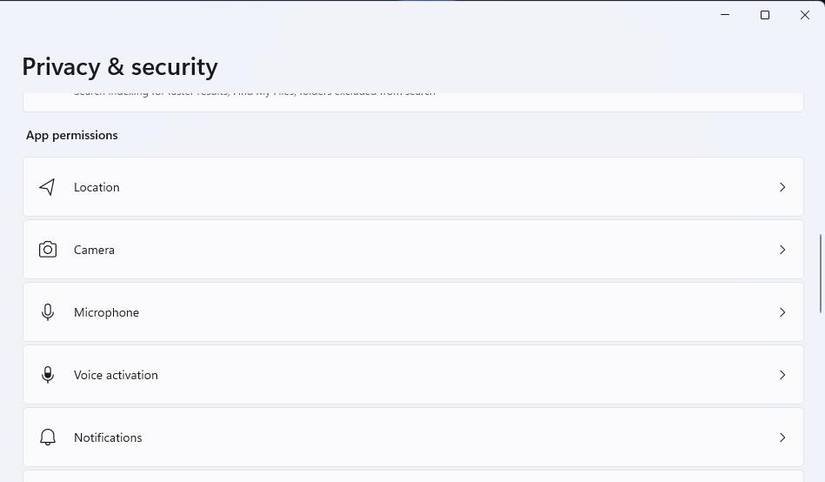Click the Notifications bell icon

tap(47, 438)
